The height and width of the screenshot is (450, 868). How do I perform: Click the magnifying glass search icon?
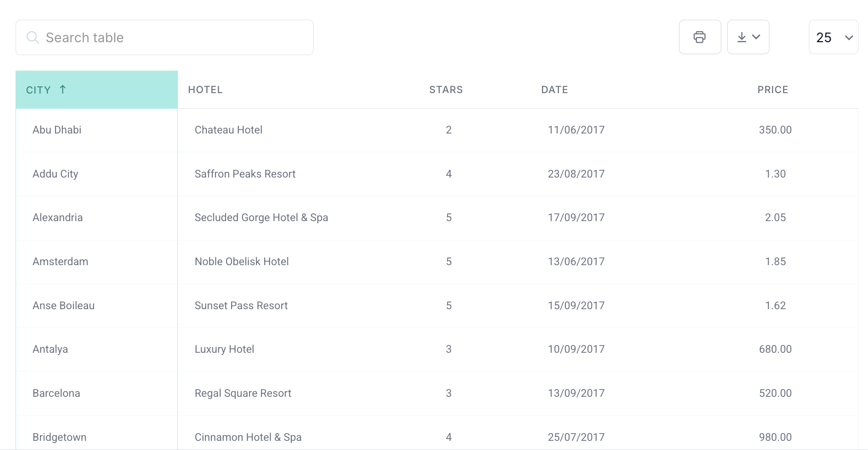coord(33,37)
